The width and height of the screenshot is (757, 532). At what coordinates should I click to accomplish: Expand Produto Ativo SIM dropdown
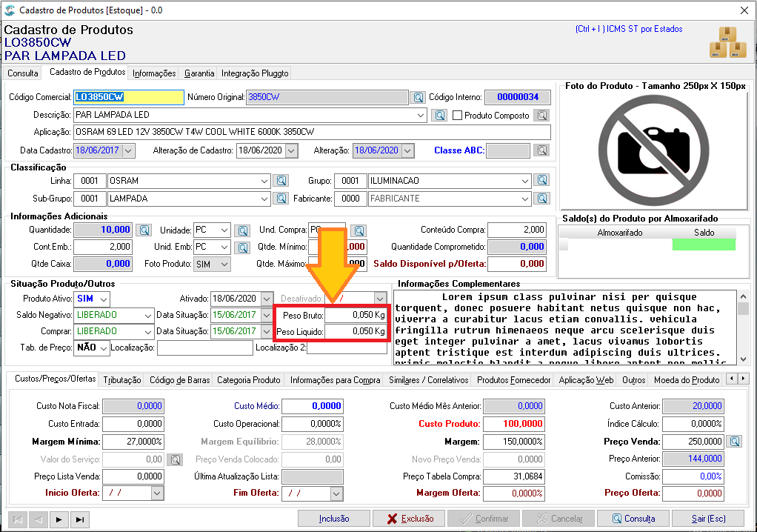(104, 299)
